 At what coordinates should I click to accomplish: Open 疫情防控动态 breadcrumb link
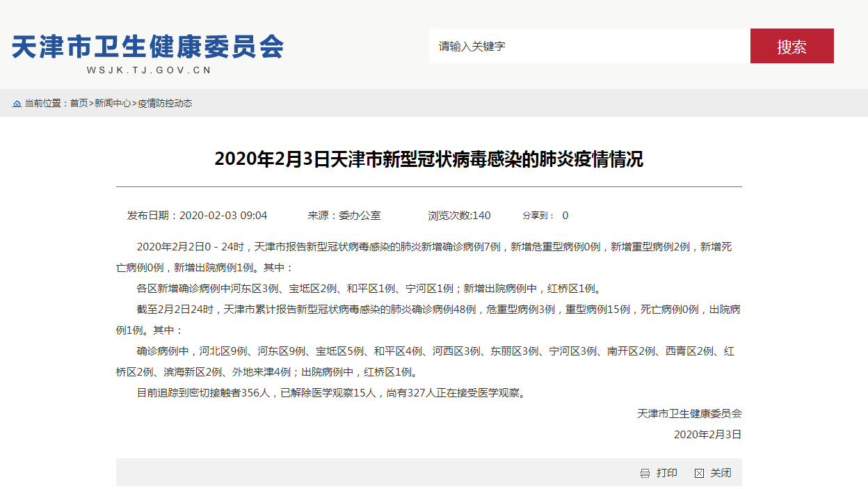[x=165, y=104]
